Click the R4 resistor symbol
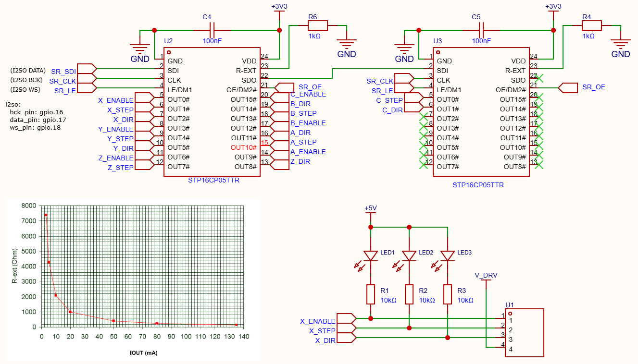This screenshot has width=638, height=364. click(x=591, y=25)
